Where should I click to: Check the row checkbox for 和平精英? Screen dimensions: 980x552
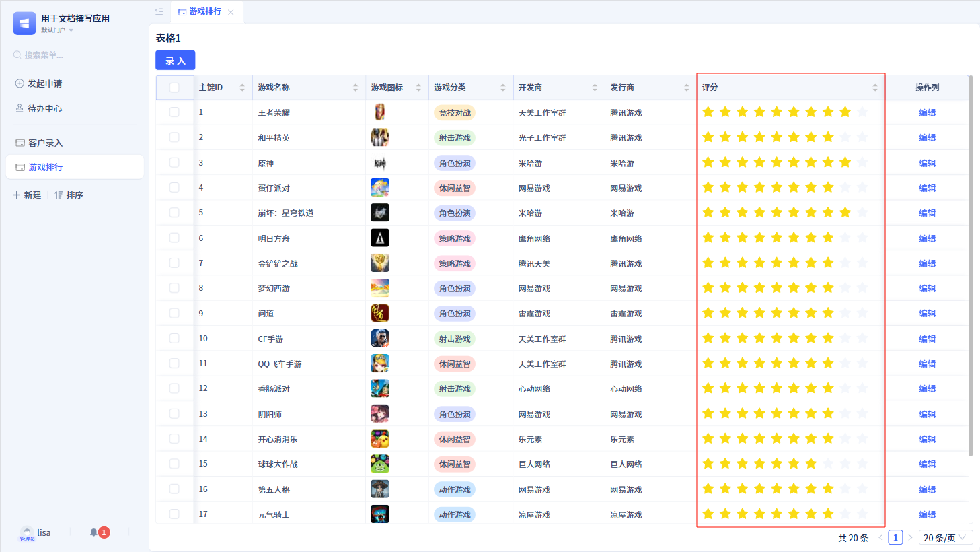tap(174, 137)
